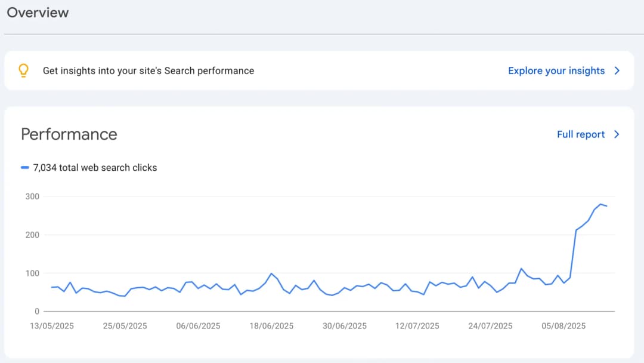Select the "7,034 total web search clicks" legend label

(x=95, y=168)
